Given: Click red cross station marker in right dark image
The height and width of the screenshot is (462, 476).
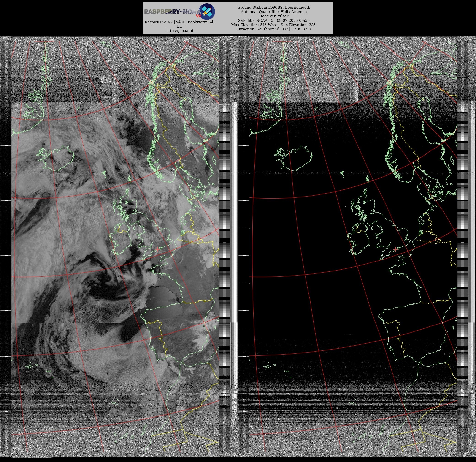Looking at the screenshot, I should pos(395,249).
